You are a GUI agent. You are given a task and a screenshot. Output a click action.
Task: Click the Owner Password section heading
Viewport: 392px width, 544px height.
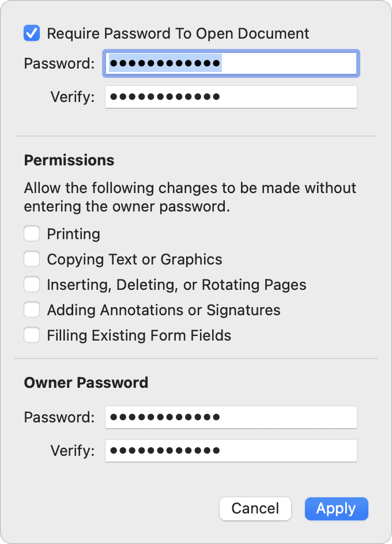[86, 383]
